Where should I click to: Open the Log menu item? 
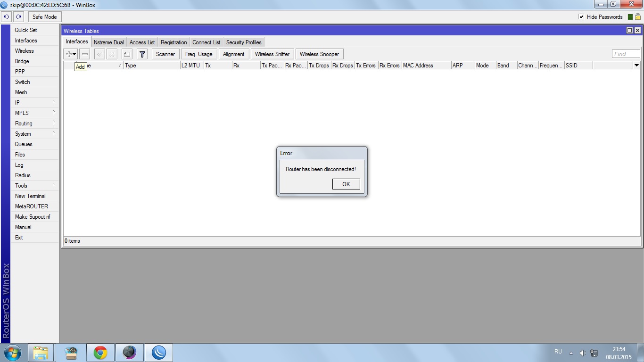(x=35, y=165)
